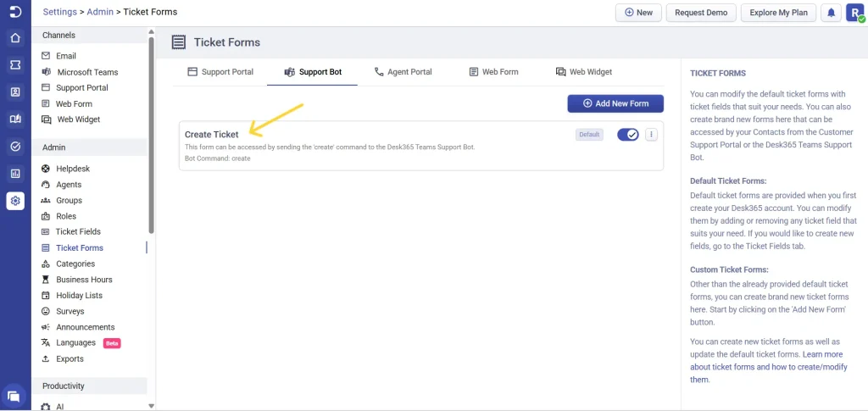The image size is (868, 411).
Task: Disable the Create Ticket form toggle
Action: coord(628,135)
